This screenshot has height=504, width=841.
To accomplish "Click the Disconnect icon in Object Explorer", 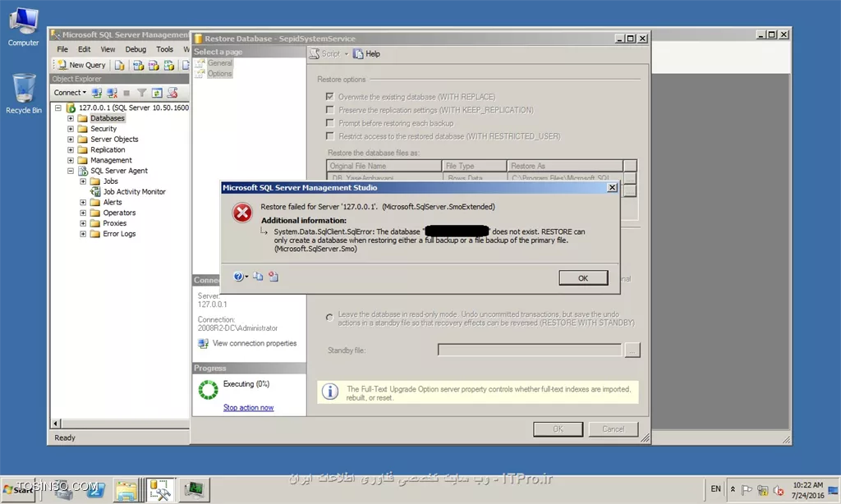I will tap(112, 93).
